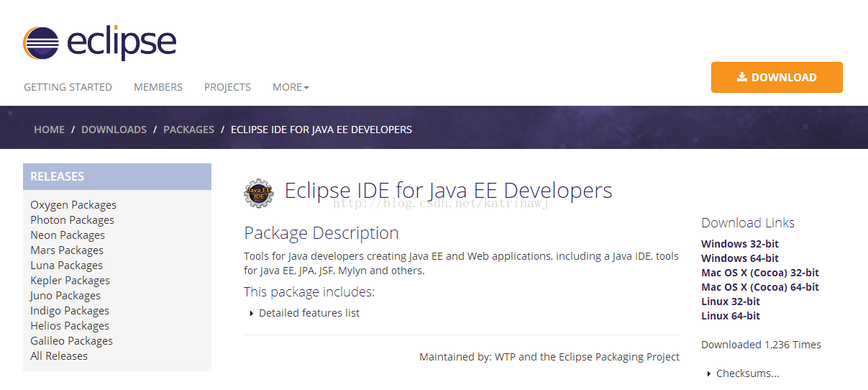Open Oxygen Packages release
The height and width of the screenshot is (390, 868).
pos(73,205)
